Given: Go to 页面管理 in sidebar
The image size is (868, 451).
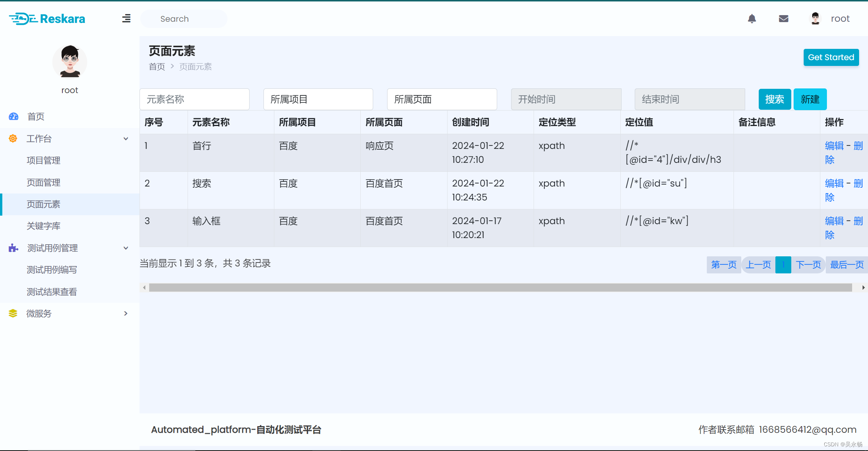Looking at the screenshot, I should pyautogui.click(x=43, y=182).
